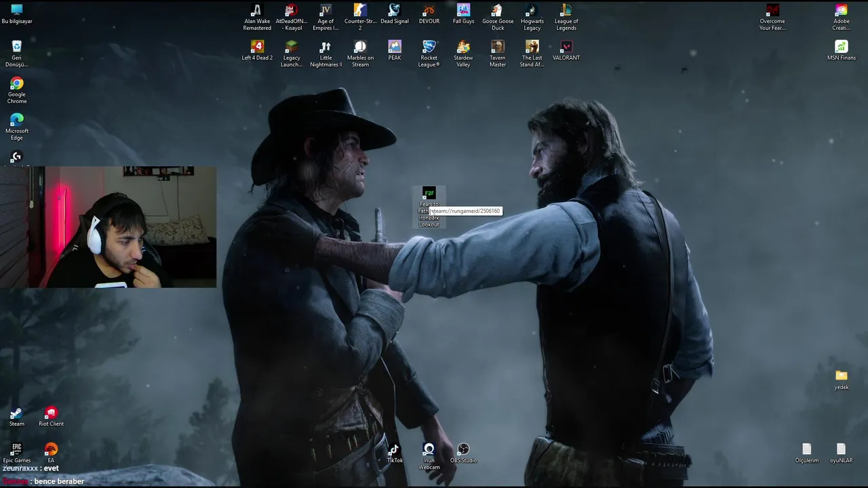Screen dimensions: 868x488
Task: Launch the Rocket League shortcut
Action: [429, 54]
